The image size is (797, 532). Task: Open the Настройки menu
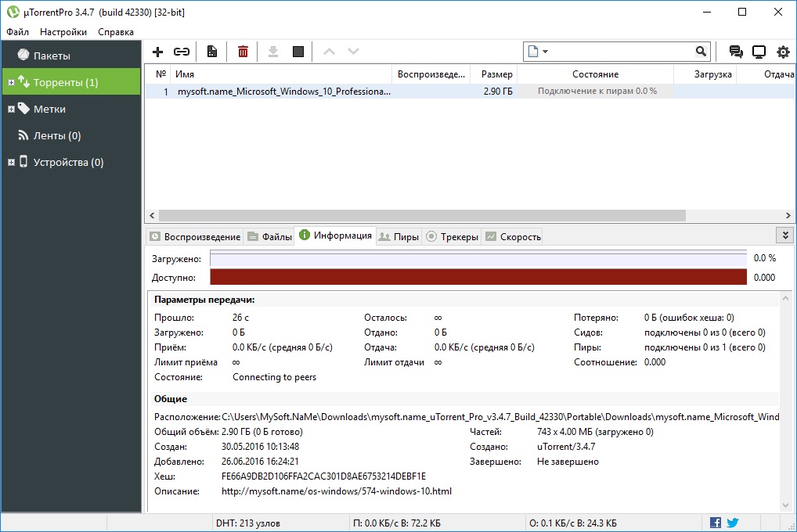coord(63,32)
